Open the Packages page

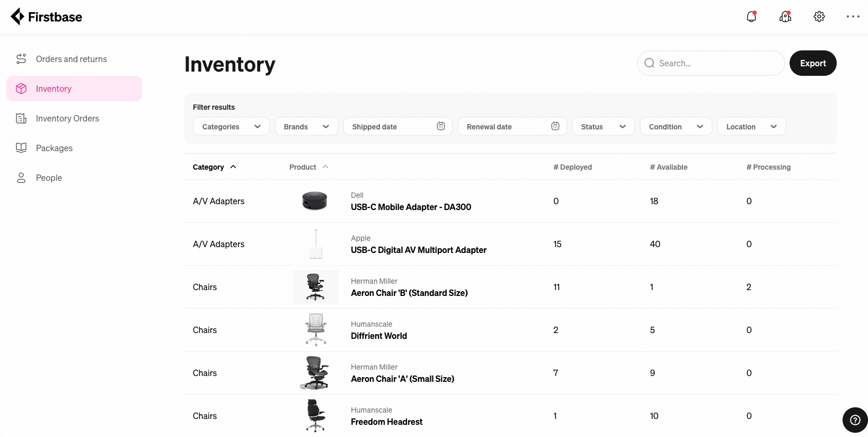pyautogui.click(x=74, y=148)
